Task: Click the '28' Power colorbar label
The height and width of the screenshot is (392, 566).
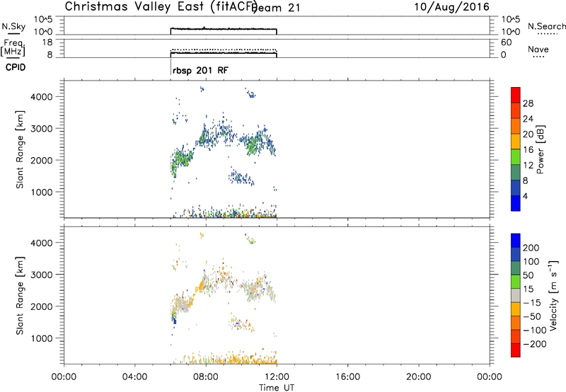Action: tap(528, 103)
